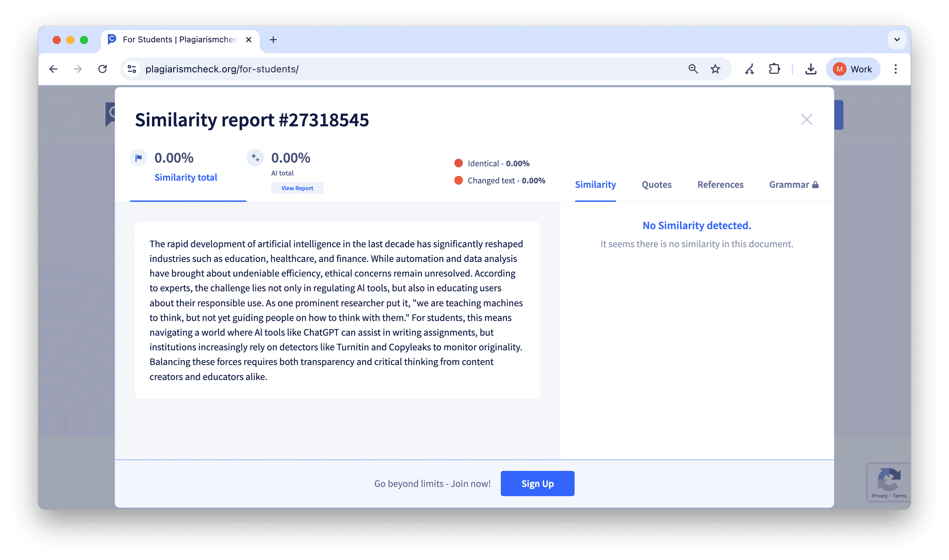Open the Chrome three-dot menu
Image resolution: width=949 pixels, height=560 pixels.
(x=895, y=69)
